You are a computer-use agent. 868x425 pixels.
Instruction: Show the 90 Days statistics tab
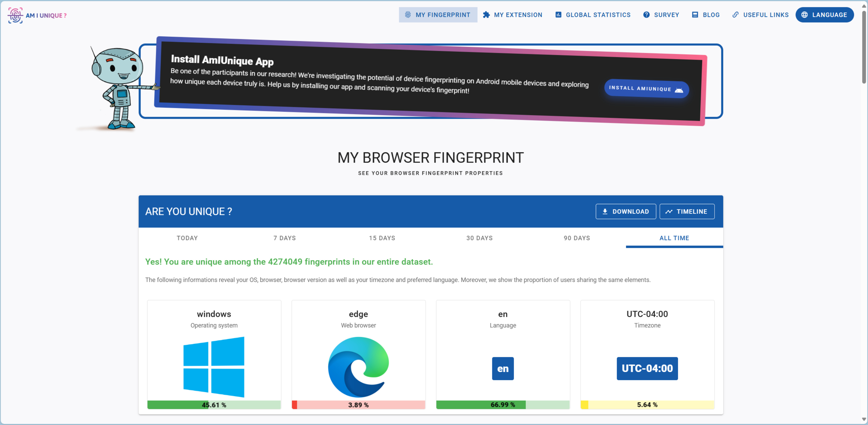[577, 238]
